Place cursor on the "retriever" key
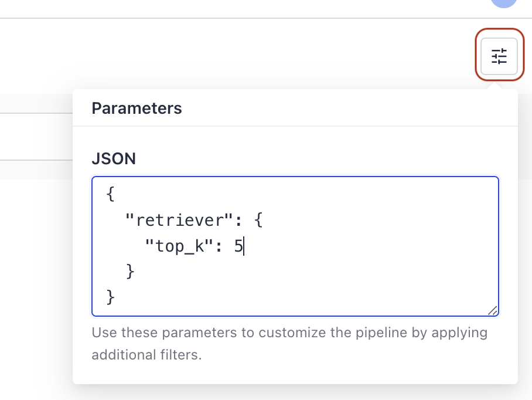The width and height of the screenshot is (532, 400). coord(179,221)
